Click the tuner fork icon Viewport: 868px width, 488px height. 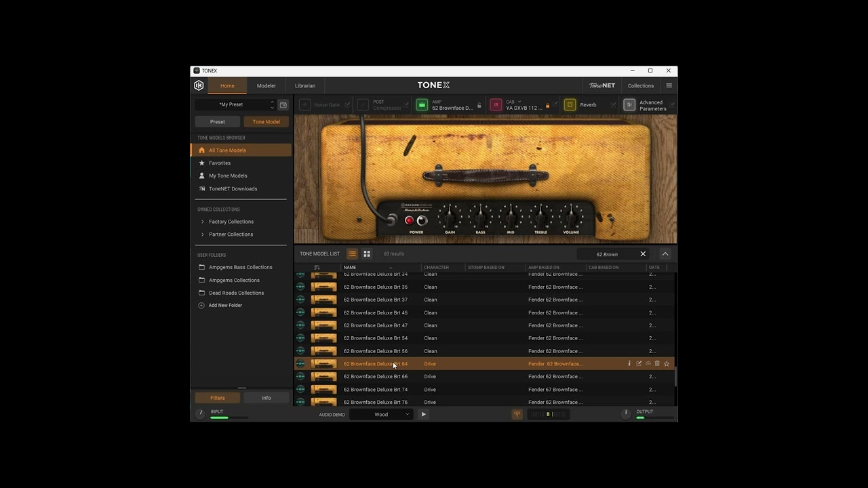[x=517, y=414]
